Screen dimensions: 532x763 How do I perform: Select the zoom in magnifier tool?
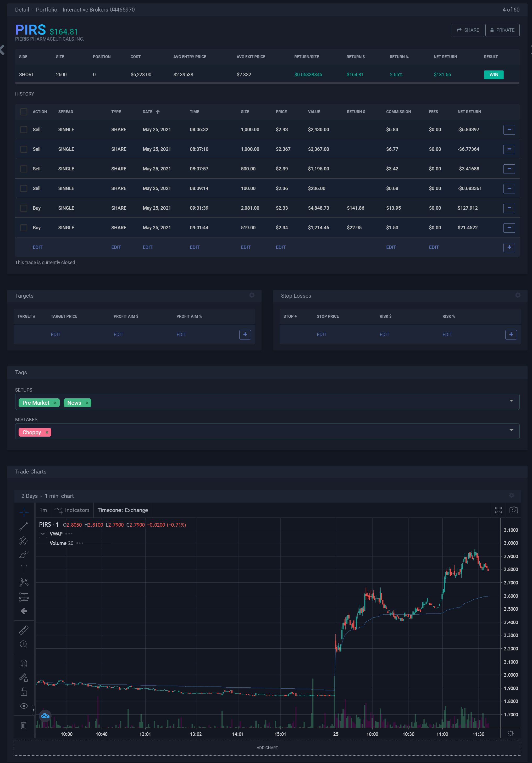coord(24,644)
